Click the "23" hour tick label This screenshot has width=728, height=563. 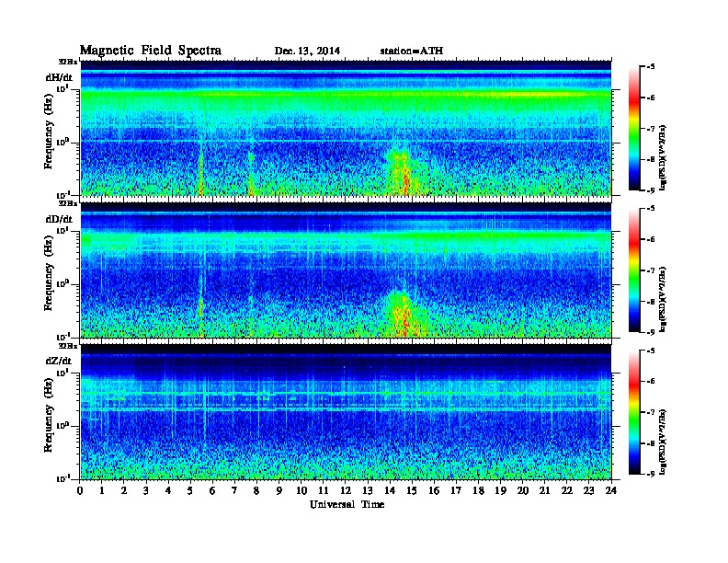(588, 491)
